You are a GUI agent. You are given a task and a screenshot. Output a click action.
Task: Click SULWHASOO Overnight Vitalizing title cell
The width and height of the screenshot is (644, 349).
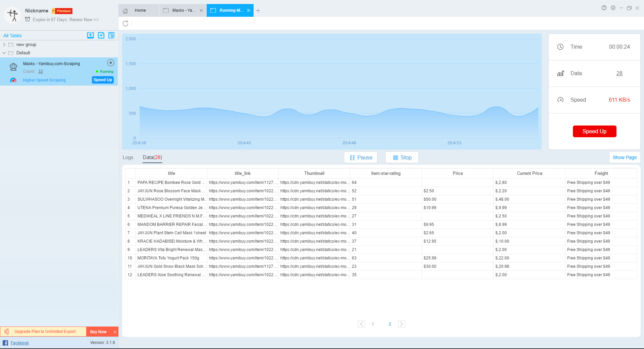point(171,199)
